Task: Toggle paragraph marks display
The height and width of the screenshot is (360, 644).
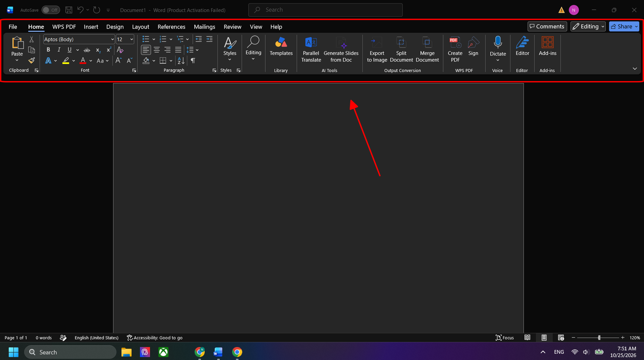Action: coord(193,60)
